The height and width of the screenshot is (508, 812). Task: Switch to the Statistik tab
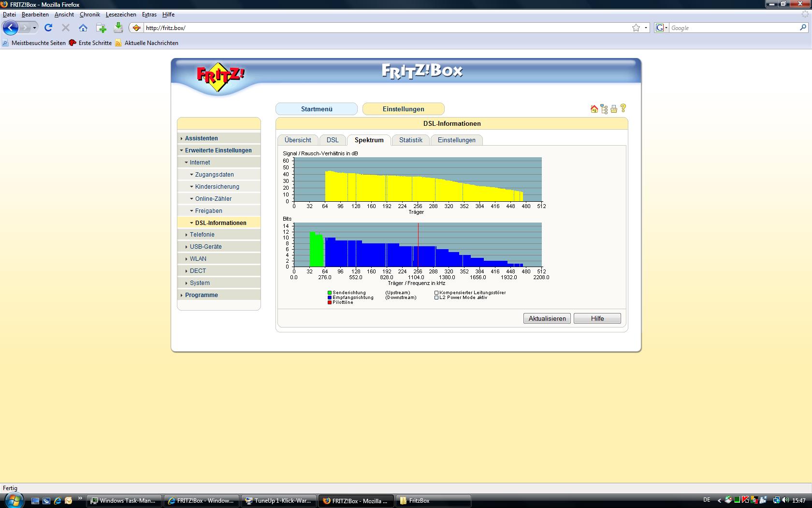[411, 140]
